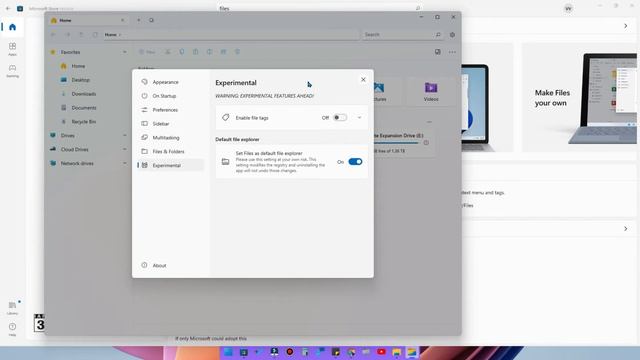Open the Windows Start menu

click(228, 352)
